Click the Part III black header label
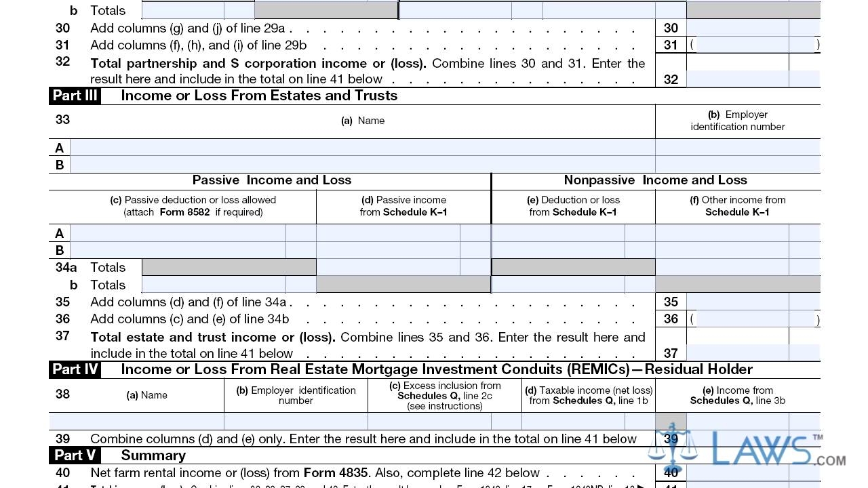Screen dimensions: 868x488 [75, 96]
